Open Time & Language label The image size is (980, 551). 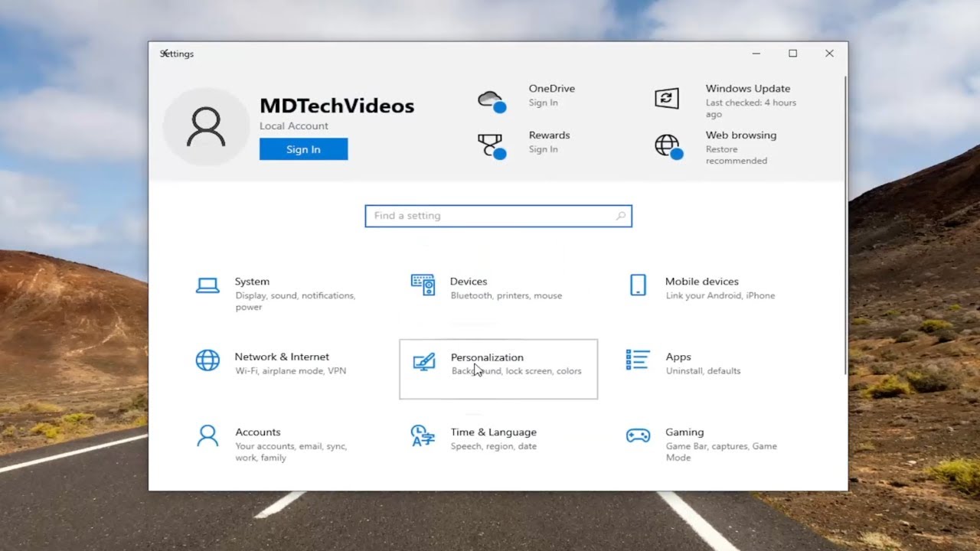[x=494, y=432]
